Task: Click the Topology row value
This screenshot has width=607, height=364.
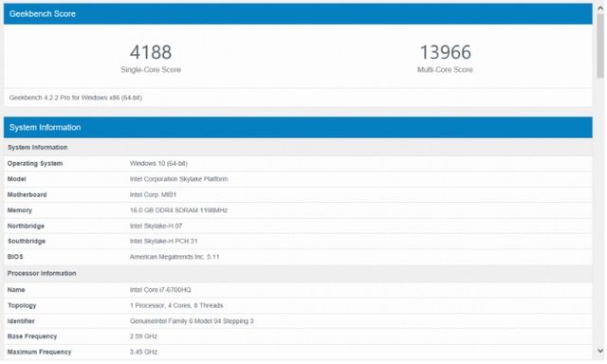Action: pos(176,305)
